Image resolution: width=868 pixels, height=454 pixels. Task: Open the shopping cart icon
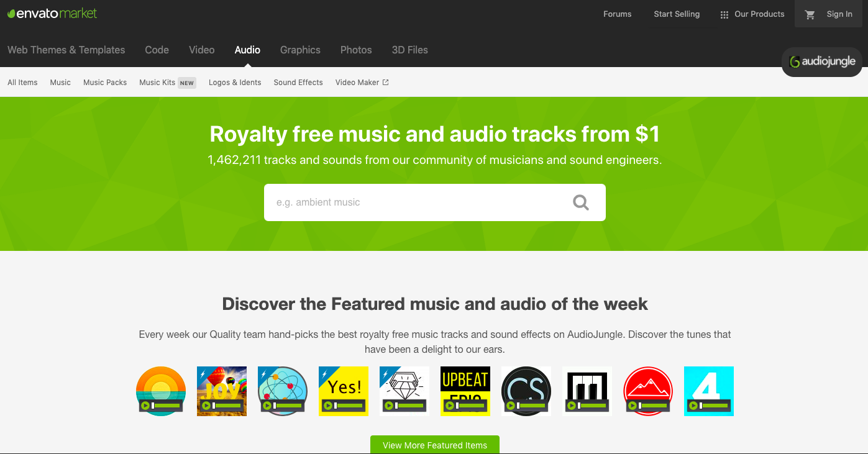point(810,14)
